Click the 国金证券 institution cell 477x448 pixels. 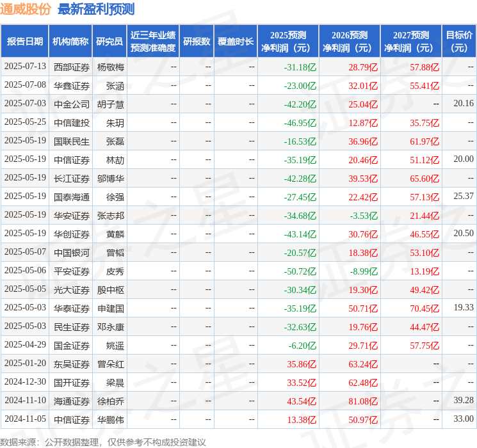72,346
